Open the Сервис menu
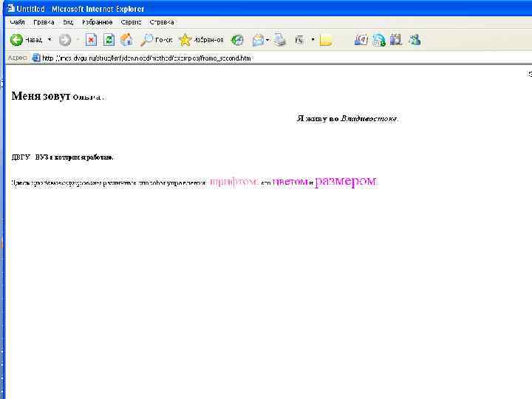The image size is (532, 399). point(131,22)
